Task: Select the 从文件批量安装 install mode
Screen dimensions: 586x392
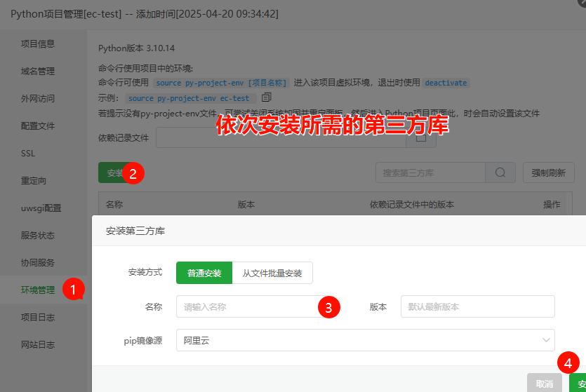Action: click(x=272, y=273)
